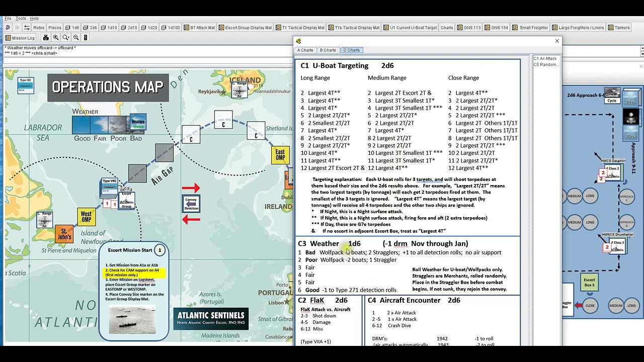Switch to the B Charts tab
644x362 pixels.
(x=328, y=50)
